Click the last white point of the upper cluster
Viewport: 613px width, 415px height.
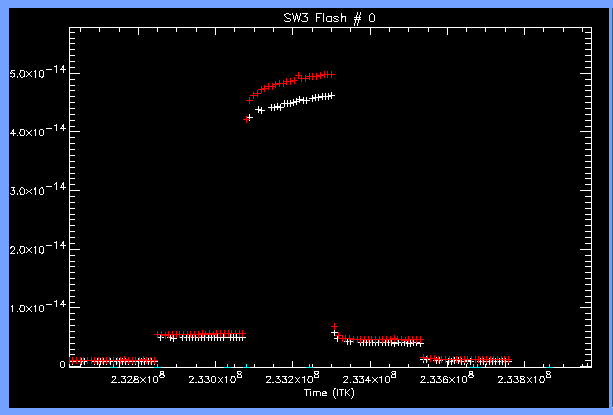pyautogui.click(x=330, y=96)
